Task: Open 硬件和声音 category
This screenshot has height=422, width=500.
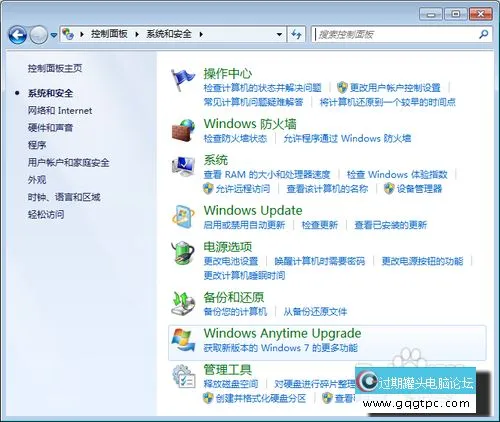Action: (50, 128)
